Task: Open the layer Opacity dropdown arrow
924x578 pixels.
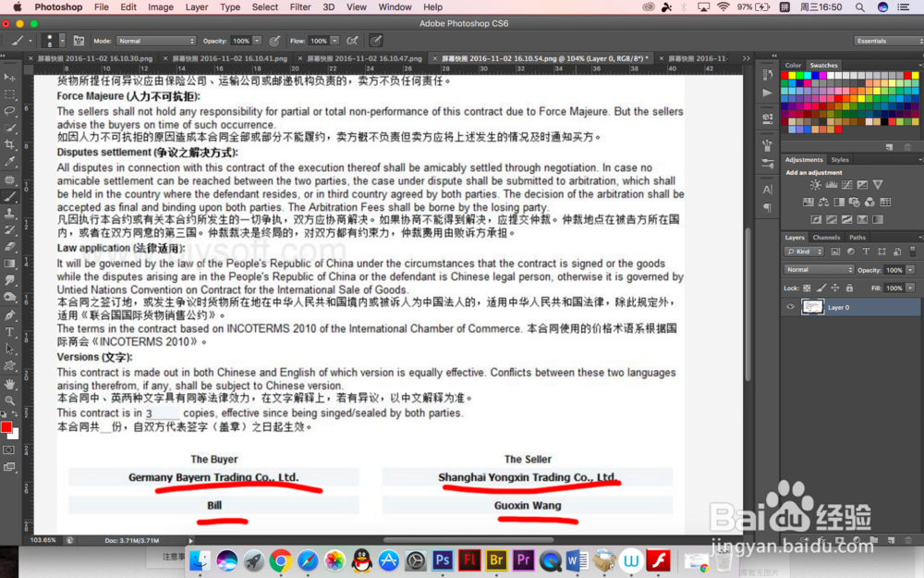Action: tap(910, 269)
